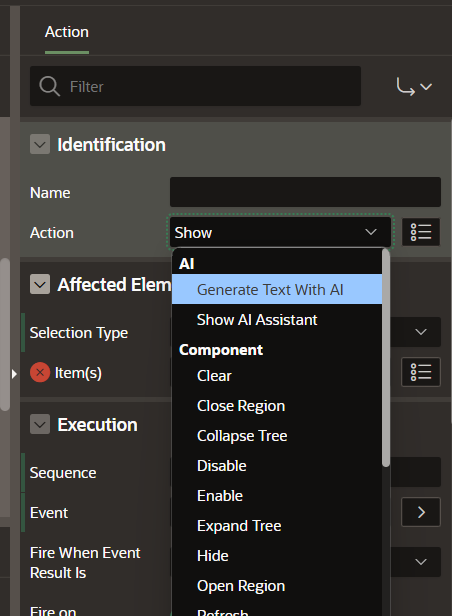The width and height of the screenshot is (452, 616).
Task: Open the Action list-of-values icon button
Action: pos(421,232)
